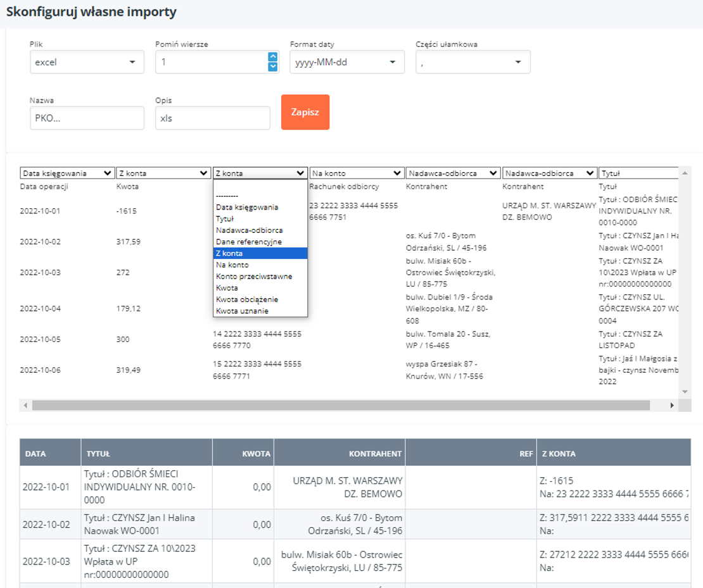Select Kwota uznanie in dropdown list
This screenshot has height=588, width=703.
[242, 311]
